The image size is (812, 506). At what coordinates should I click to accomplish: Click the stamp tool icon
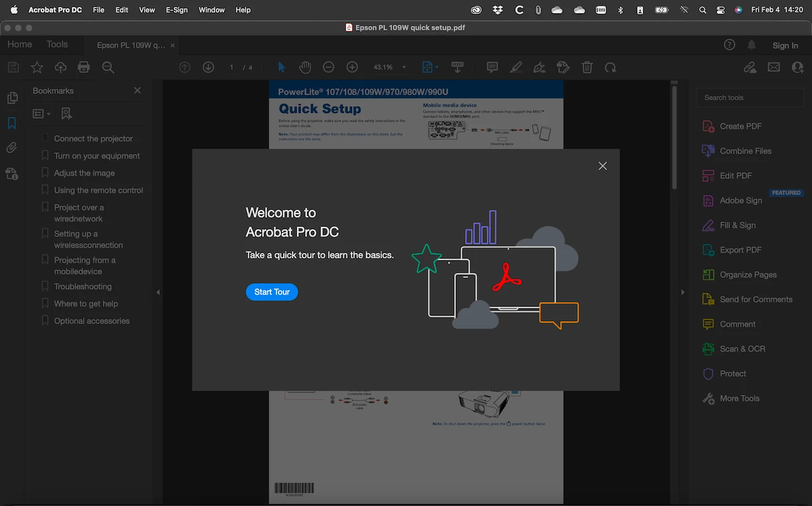click(563, 67)
